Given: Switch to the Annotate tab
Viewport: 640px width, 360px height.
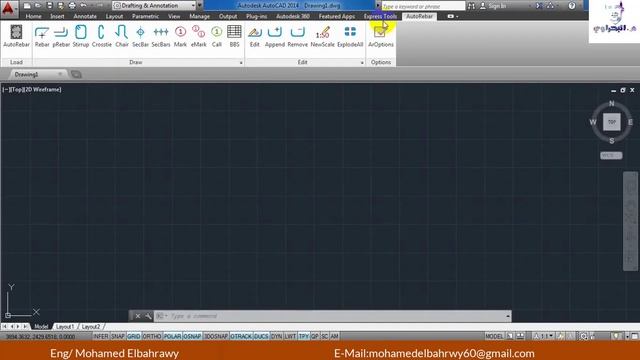Looking at the screenshot, I should (85, 16).
